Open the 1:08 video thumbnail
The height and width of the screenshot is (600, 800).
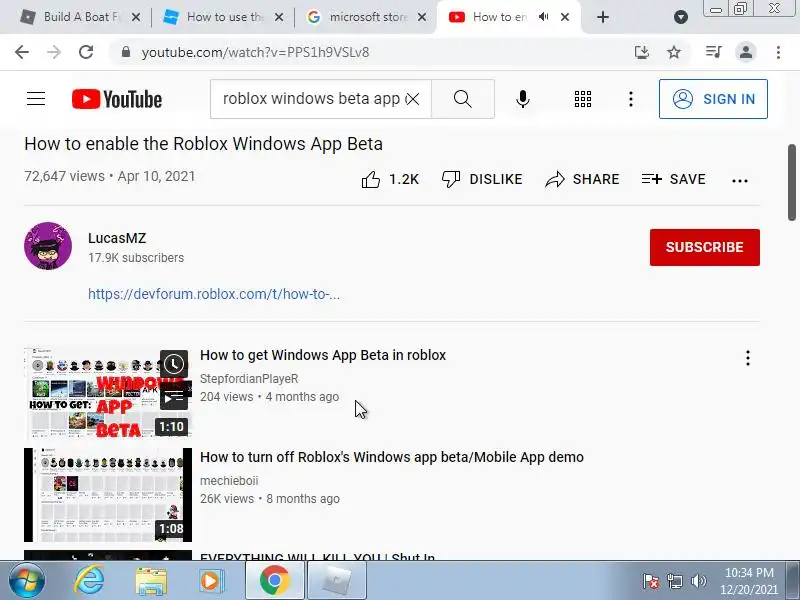pos(108,495)
